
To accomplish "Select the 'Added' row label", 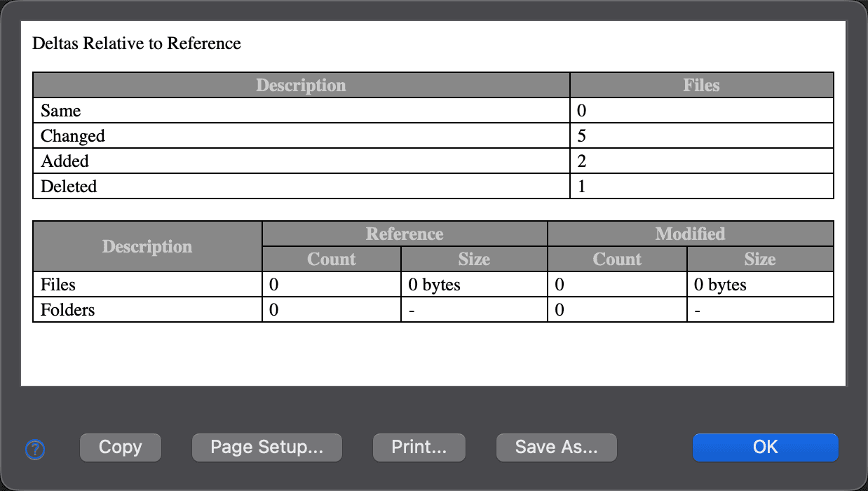I will click(65, 161).
